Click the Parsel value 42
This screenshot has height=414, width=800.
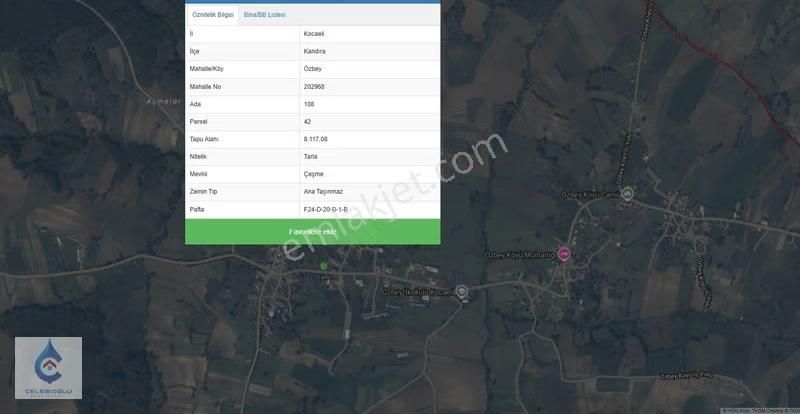pyautogui.click(x=307, y=121)
